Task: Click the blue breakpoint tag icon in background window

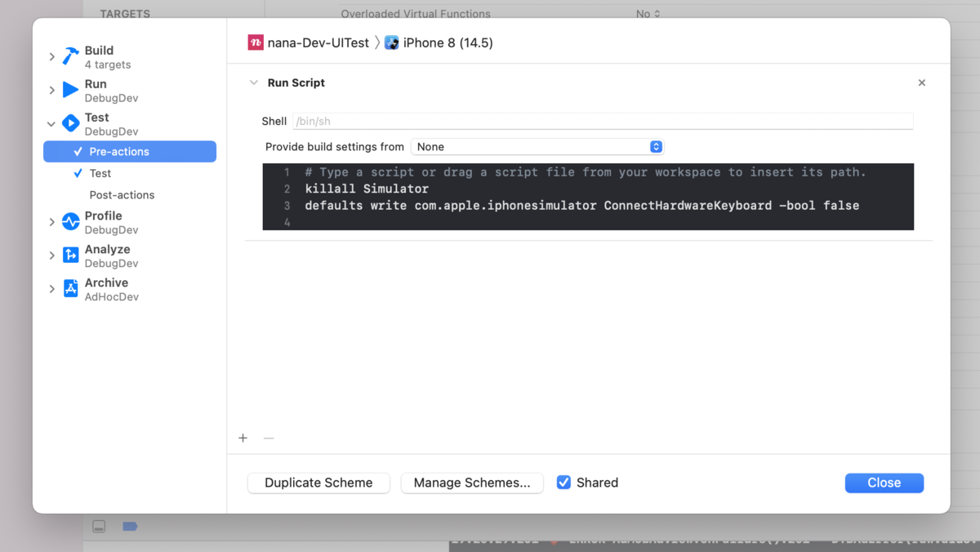Action: [130, 527]
